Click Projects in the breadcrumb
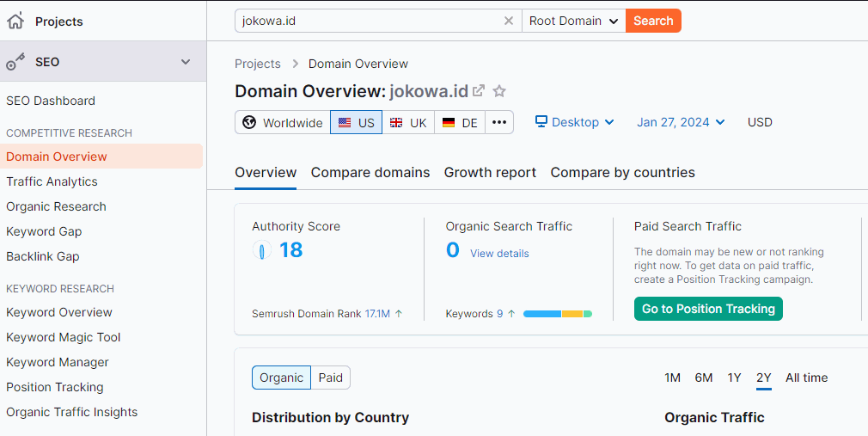 point(258,64)
